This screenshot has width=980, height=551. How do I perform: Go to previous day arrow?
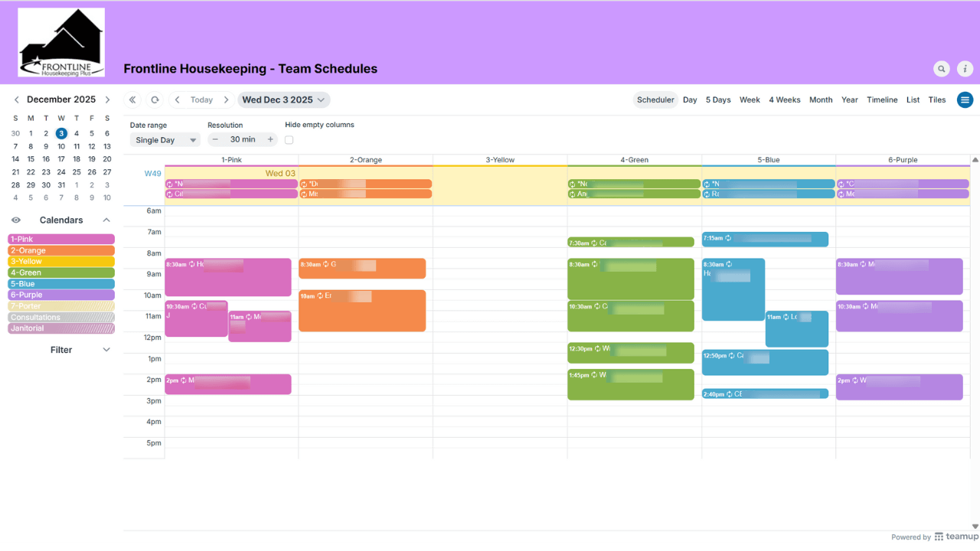point(178,100)
